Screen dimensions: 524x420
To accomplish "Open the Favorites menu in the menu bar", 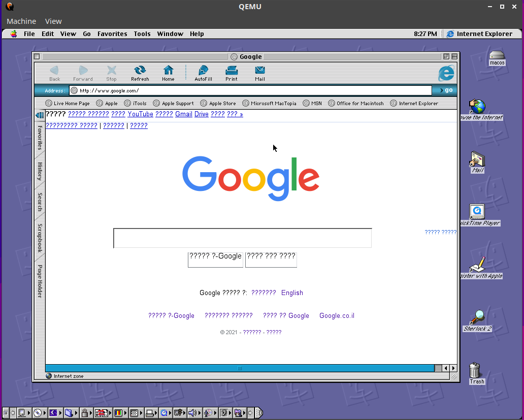I will click(112, 34).
